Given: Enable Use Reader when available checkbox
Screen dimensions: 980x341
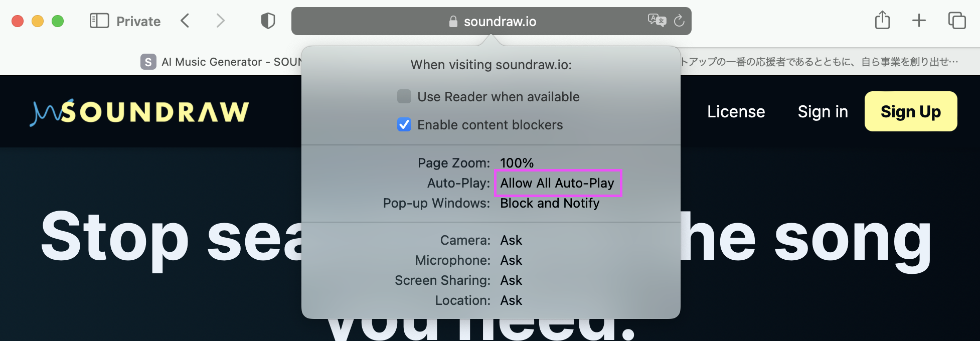Looking at the screenshot, I should click(404, 96).
